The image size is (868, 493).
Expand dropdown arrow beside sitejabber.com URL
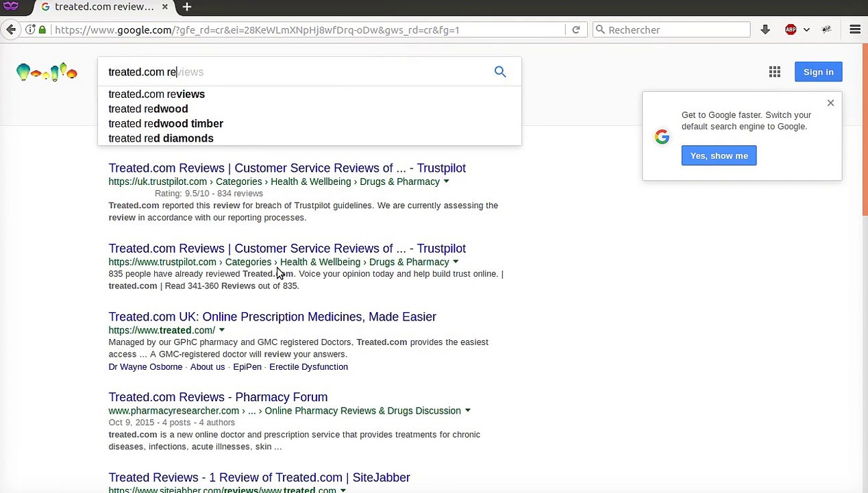(x=343, y=490)
